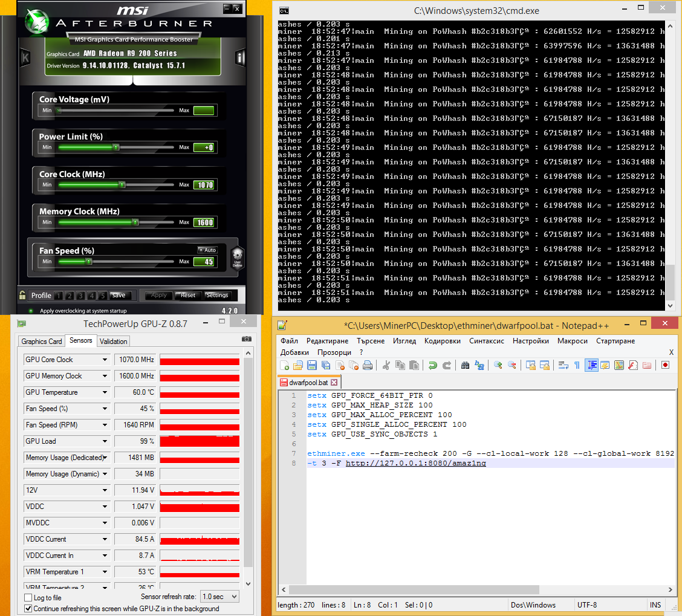Select Afterburner profile slot 3
Viewport: 682px width, 616px height.
[80, 296]
